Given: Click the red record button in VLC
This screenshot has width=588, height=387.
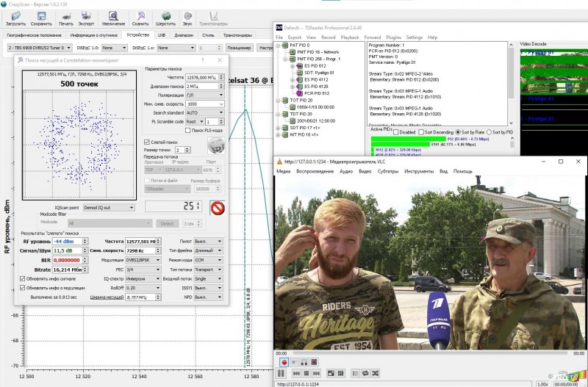Looking at the screenshot, I should click(x=283, y=363).
